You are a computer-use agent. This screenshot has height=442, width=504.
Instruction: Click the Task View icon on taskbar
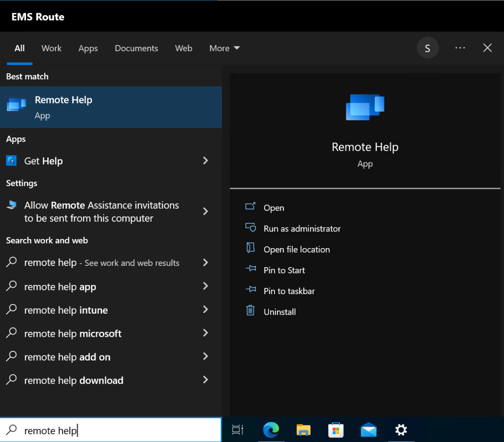pos(238,430)
